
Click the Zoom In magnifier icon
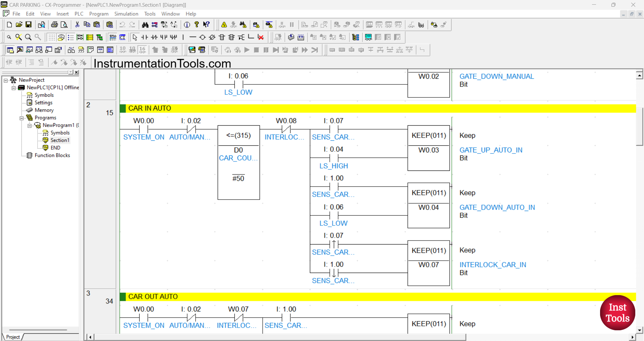pyautogui.click(x=28, y=37)
